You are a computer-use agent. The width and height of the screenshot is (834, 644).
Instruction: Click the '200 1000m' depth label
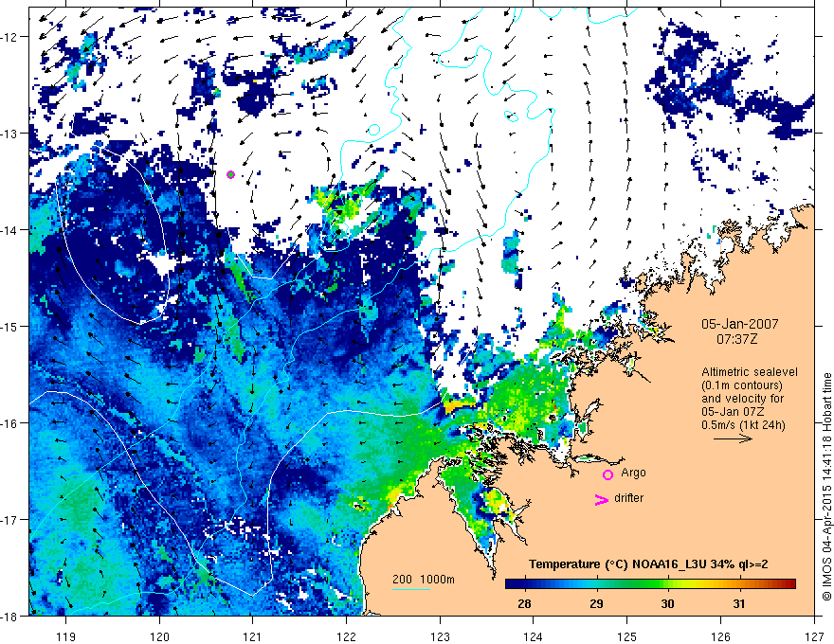424,580
